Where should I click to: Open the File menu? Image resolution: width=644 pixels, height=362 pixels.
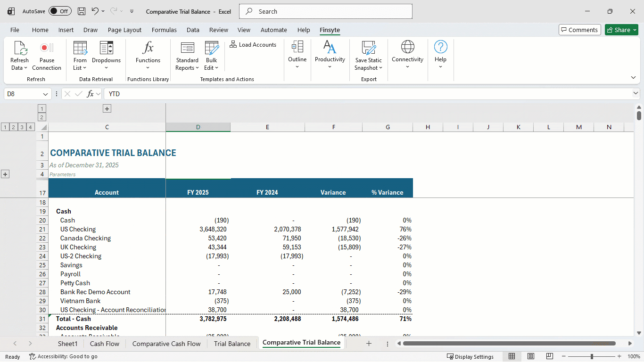[15, 30]
